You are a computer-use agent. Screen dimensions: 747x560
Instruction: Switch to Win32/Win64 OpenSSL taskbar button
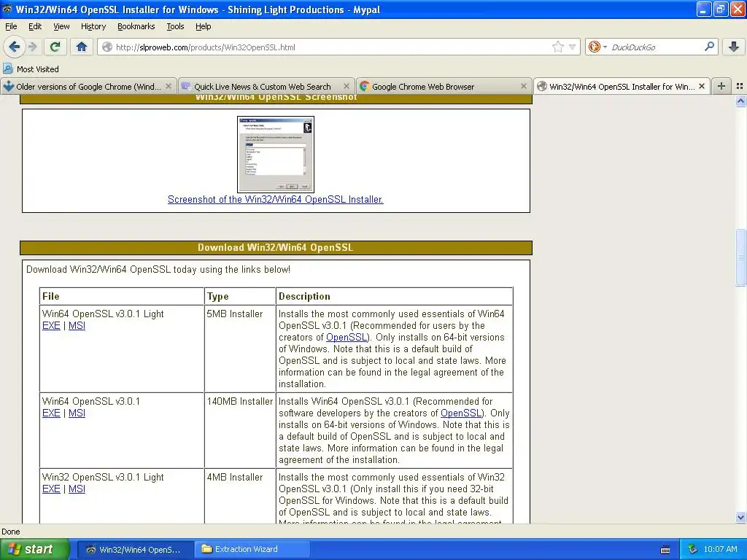pos(134,550)
